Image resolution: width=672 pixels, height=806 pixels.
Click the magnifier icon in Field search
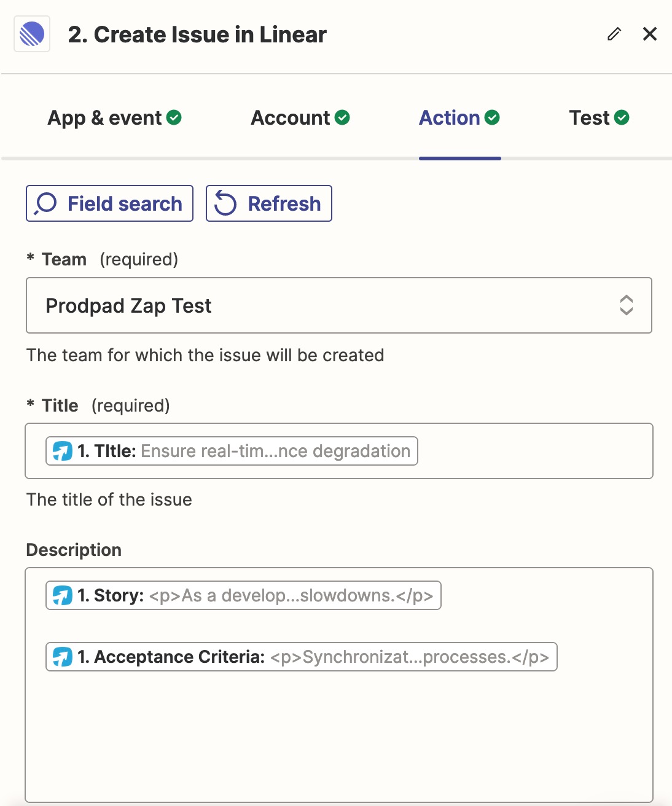(46, 203)
